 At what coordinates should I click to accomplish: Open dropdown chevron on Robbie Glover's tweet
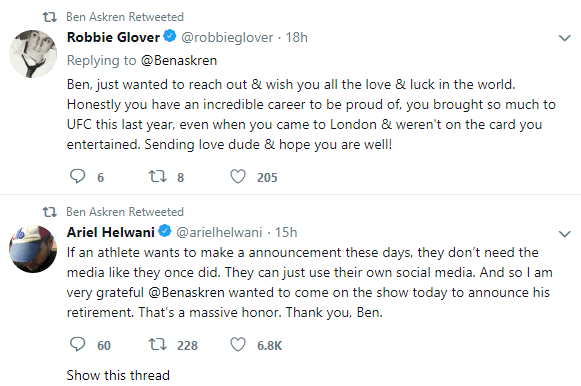point(564,38)
